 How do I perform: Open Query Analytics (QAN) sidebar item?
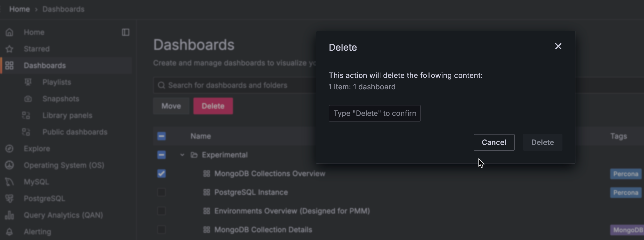pyautogui.click(x=63, y=215)
